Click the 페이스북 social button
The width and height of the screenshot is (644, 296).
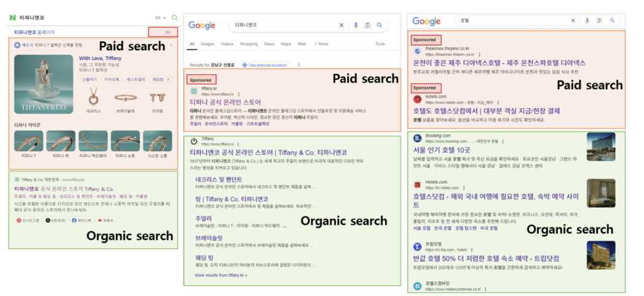82,220
